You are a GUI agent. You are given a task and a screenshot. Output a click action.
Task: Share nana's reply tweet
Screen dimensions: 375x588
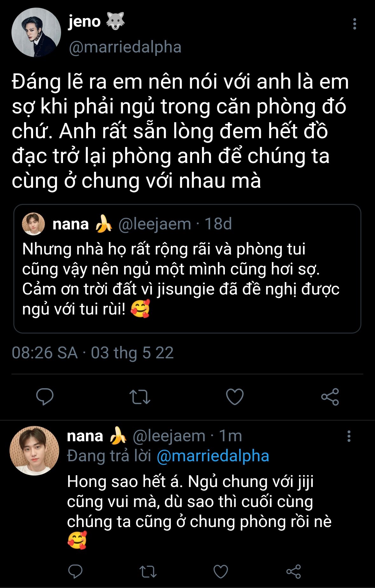click(293, 571)
